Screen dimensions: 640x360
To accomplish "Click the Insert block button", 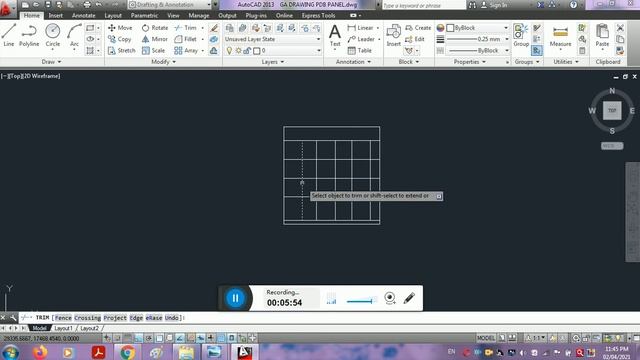I will tap(393, 35).
